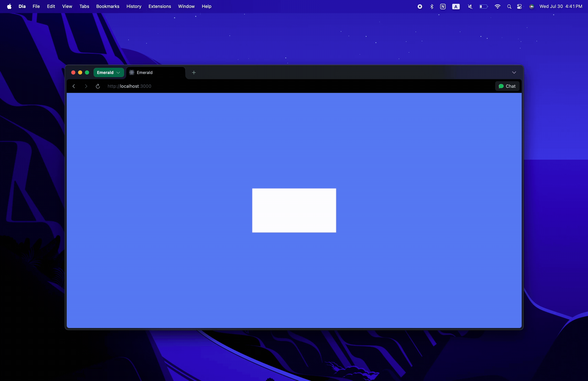Open Control Center
Viewport: 588px width, 381px height.
tap(520, 7)
